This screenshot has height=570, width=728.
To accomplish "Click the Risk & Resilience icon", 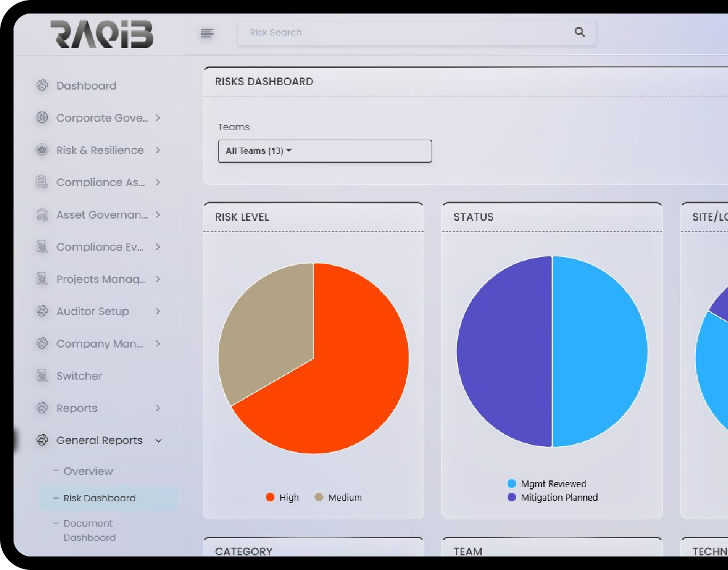I will tap(42, 150).
